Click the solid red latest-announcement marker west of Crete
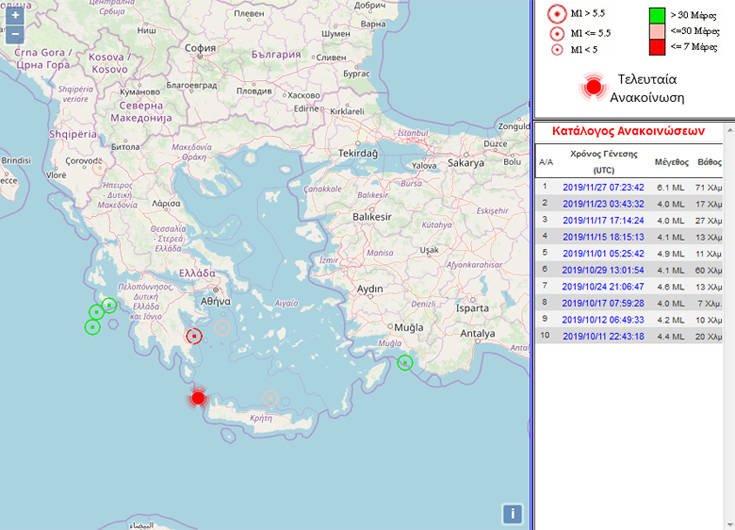 [198, 398]
